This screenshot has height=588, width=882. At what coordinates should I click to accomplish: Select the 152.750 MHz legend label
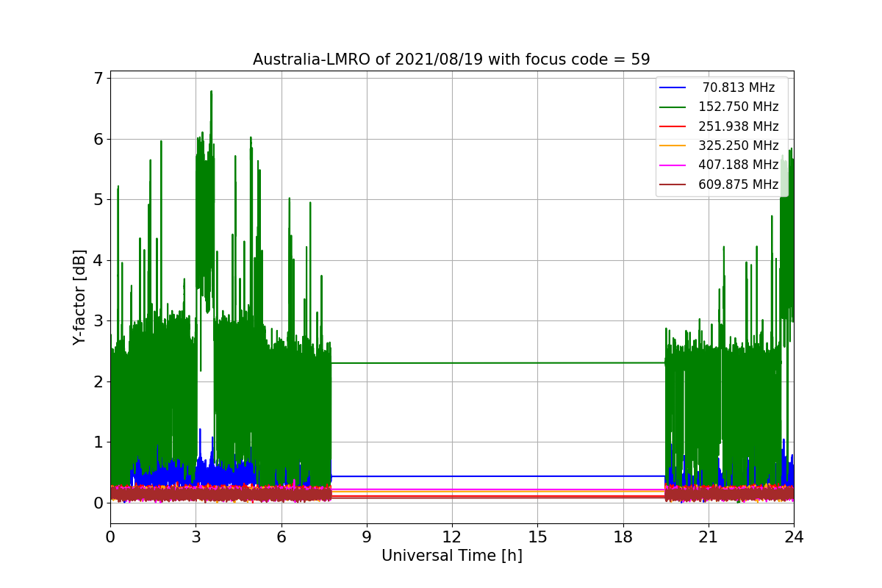[x=739, y=107]
